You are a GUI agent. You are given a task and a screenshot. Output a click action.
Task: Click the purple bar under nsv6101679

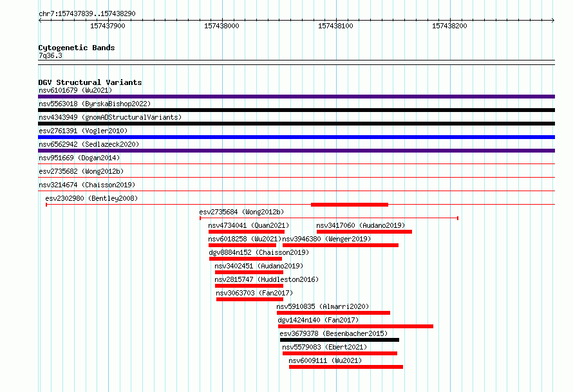pos(296,97)
